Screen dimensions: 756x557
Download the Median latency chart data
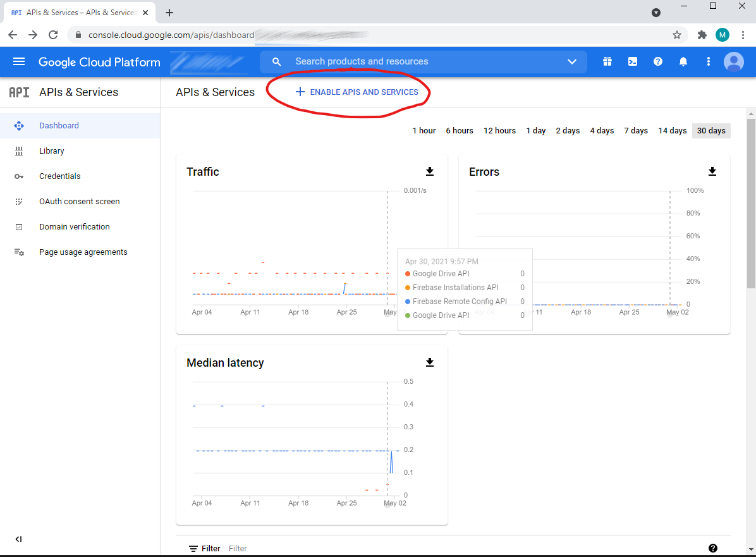pos(430,362)
